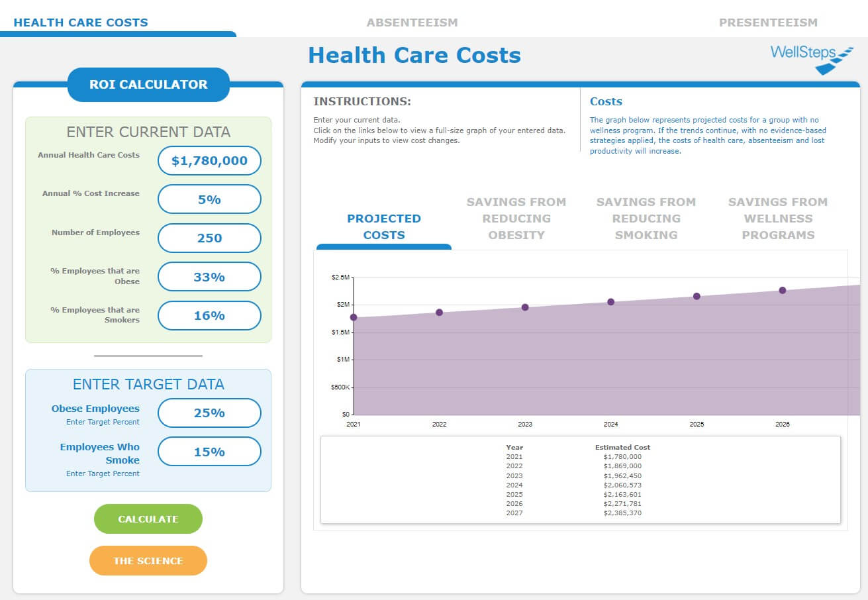The width and height of the screenshot is (868, 600).
Task: Click the Annual Health Care Costs field
Action: pos(209,160)
